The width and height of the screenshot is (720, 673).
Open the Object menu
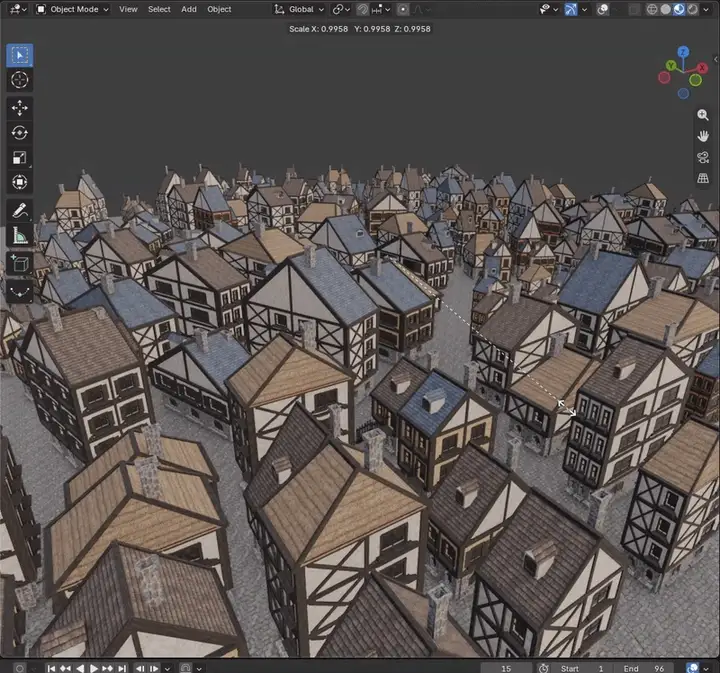(x=219, y=9)
